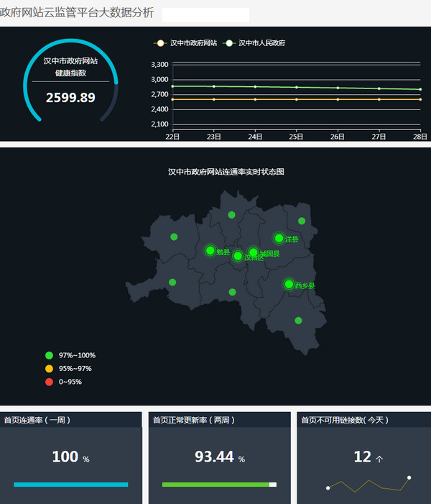Click the 95%~97% yellow legend swatch

49,369
